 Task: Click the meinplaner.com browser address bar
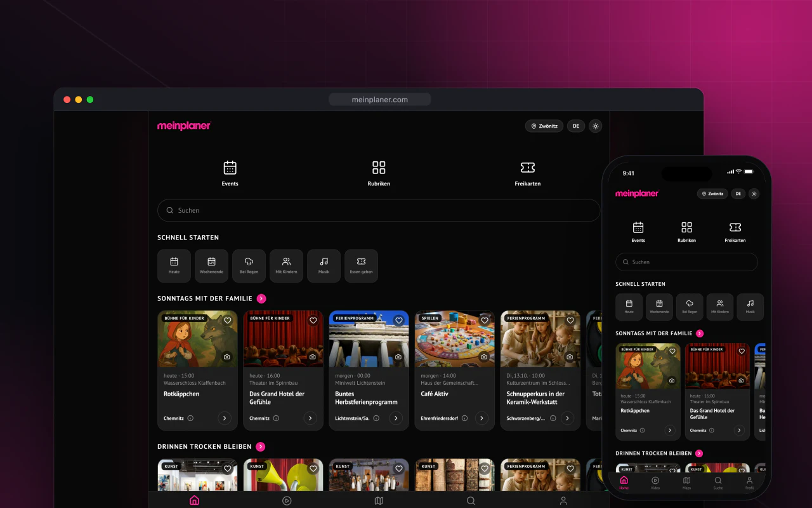(380, 100)
